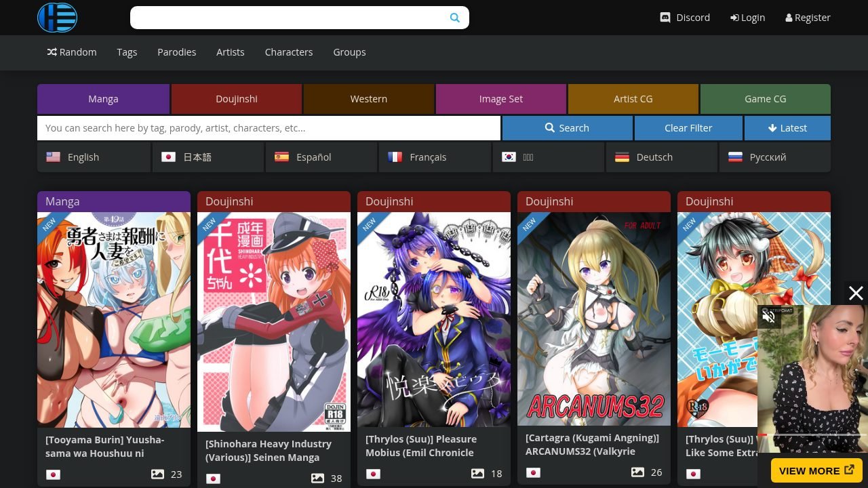Close the video ad with X button

[856, 293]
